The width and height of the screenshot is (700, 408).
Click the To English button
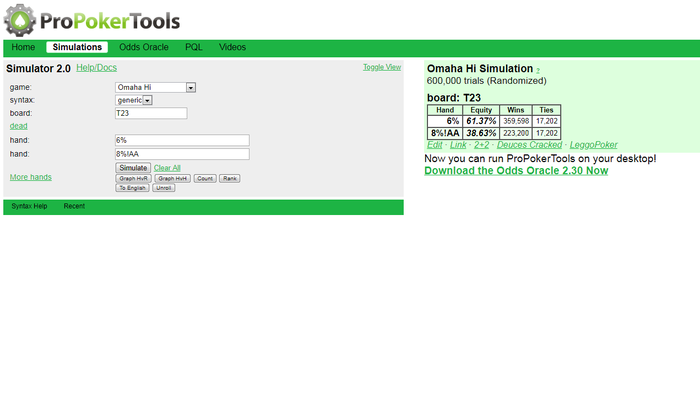coord(132,188)
